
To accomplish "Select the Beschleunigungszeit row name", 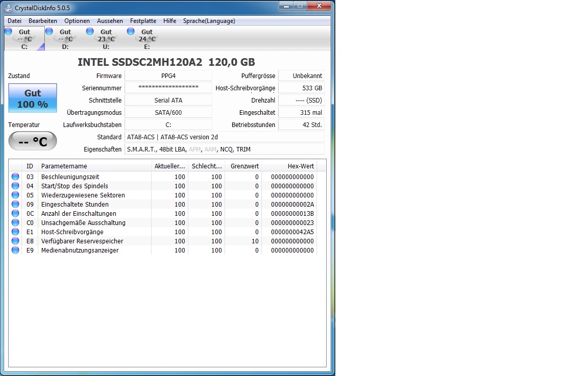I will coord(70,177).
